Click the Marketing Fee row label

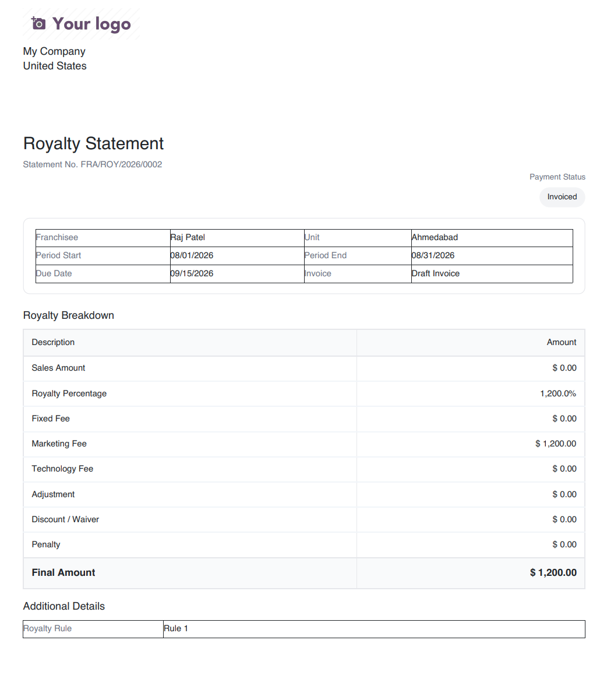[x=59, y=444]
